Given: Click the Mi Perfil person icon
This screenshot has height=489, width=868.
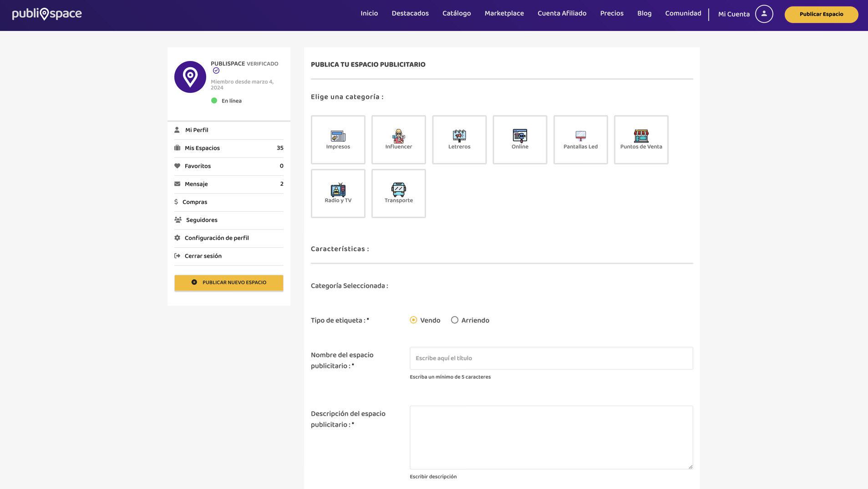Looking at the screenshot, I should 177,130.
